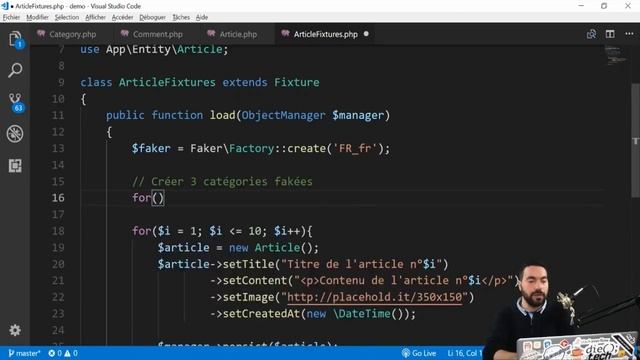640x360 pixels.
Task: Click the VS Code logo in title bar
Action: 5,6
